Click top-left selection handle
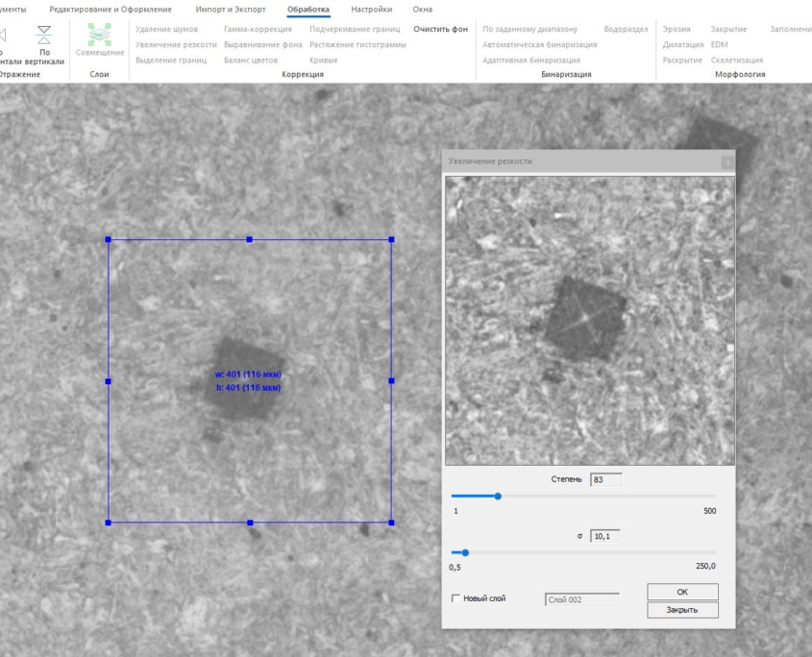The image size is (812, 657). click(109, 240)
